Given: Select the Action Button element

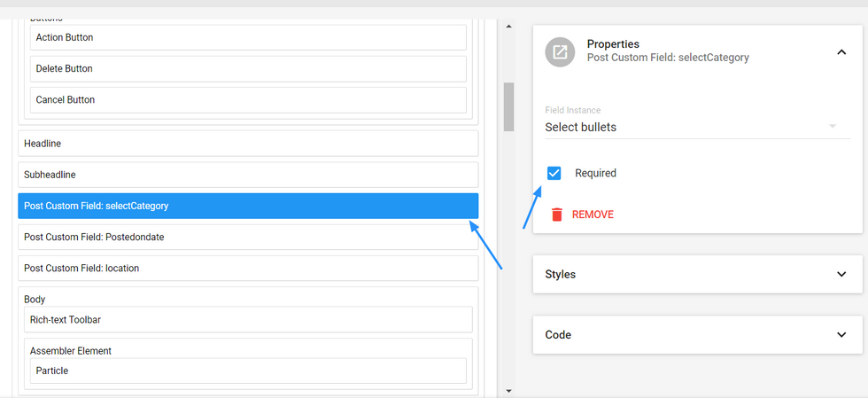Looking at the screenshot, I should [248, 38].
